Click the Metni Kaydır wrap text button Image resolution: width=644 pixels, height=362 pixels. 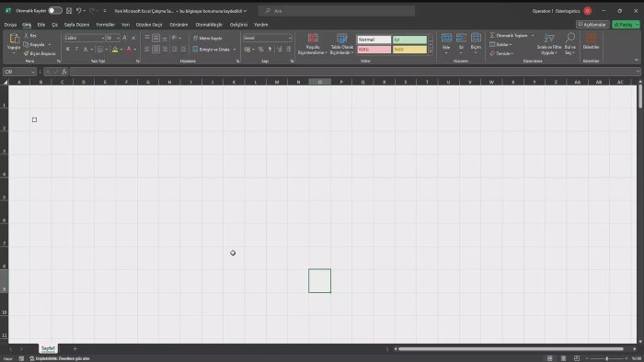pyautogui.click(x=207, y=38)
